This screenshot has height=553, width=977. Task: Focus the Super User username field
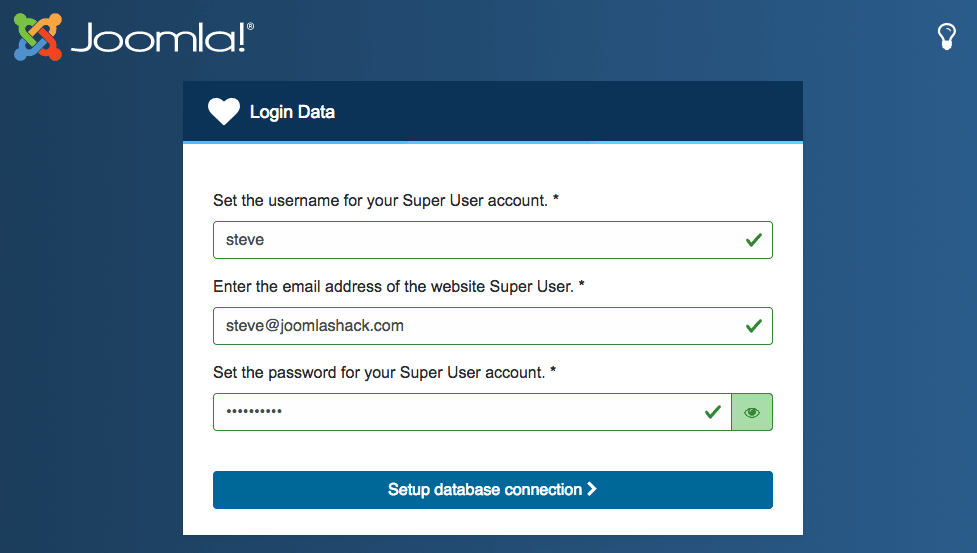[493, 240]
